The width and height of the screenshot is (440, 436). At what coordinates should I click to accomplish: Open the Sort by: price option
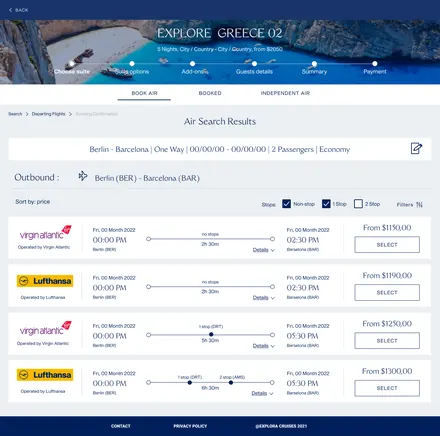pyautogui.click(x=33, y=202)
